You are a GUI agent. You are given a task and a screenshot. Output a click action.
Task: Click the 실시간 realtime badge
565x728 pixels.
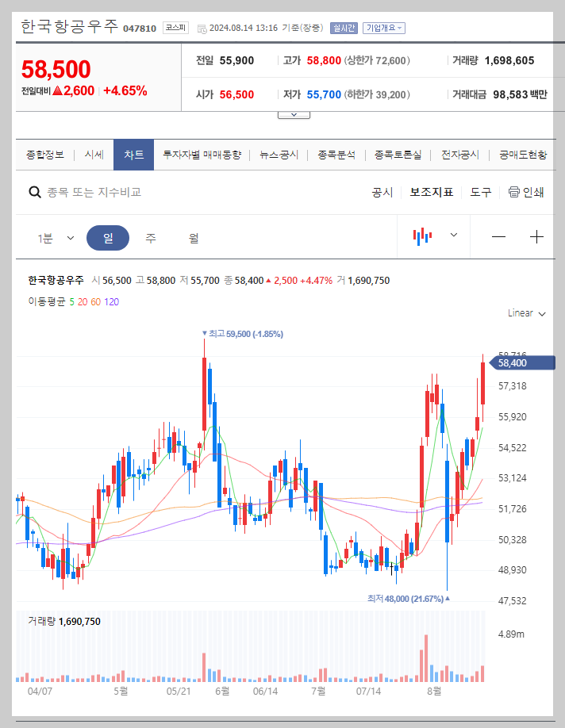point(344,28)
